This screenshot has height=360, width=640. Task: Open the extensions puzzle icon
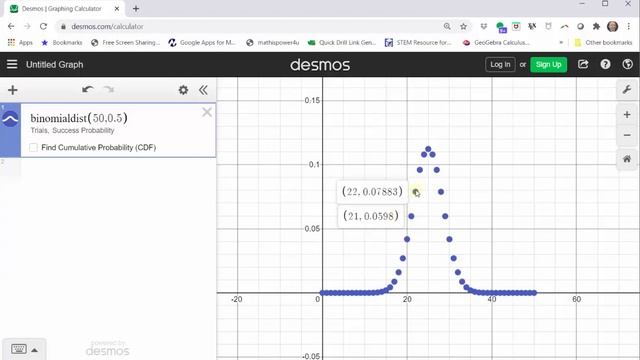(596, 27)
